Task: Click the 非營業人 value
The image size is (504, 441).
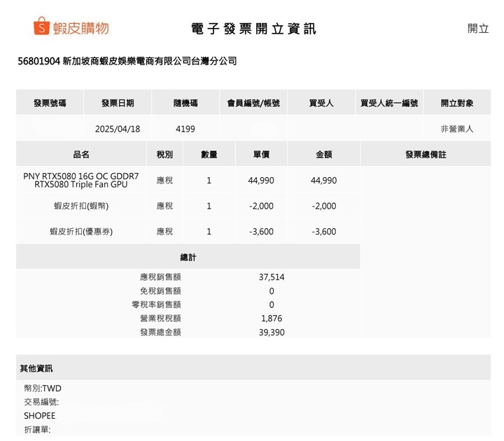Action: point(456,129)
